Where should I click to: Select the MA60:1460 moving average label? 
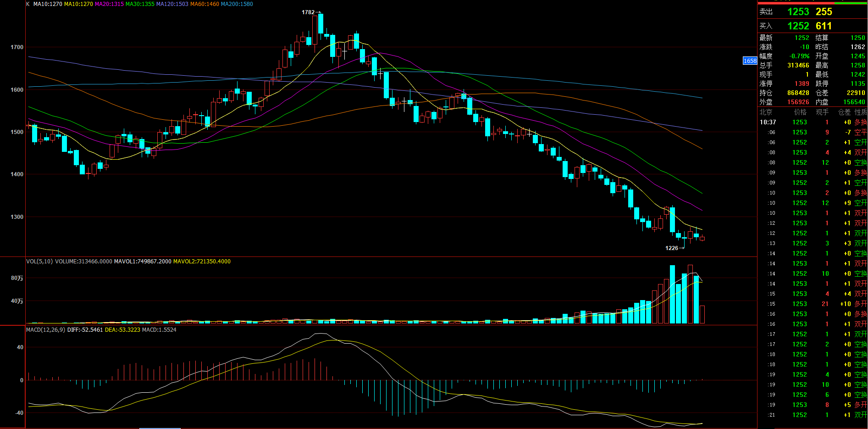(205, 4)
